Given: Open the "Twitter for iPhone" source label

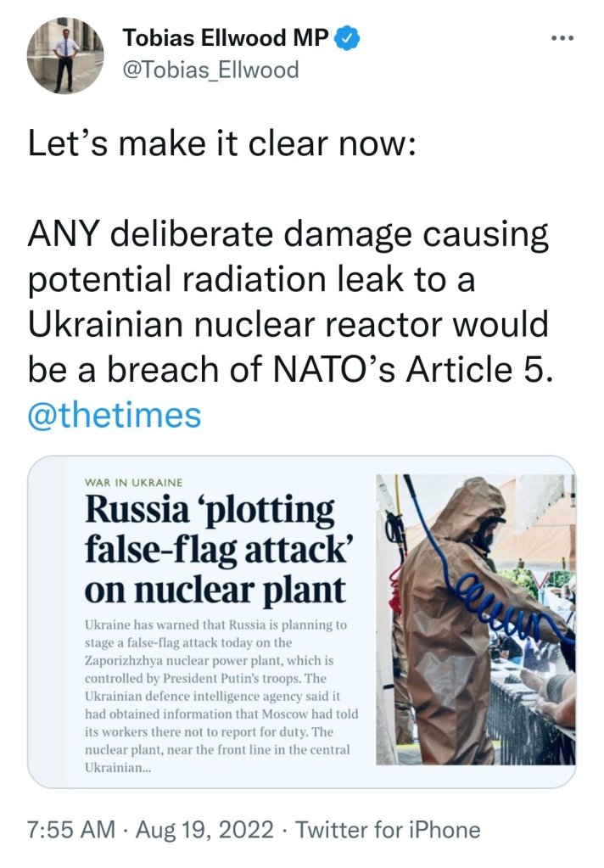Looking at the screenshot, I should (385, 829).
